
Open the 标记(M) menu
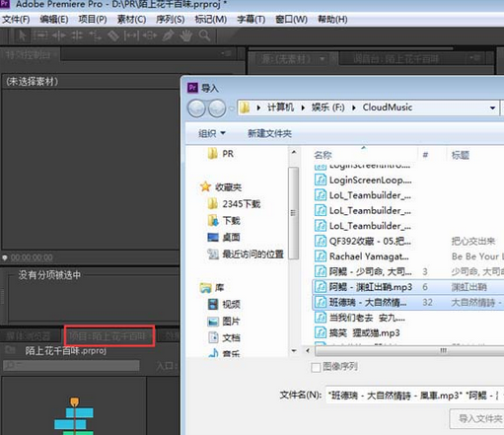211,19
